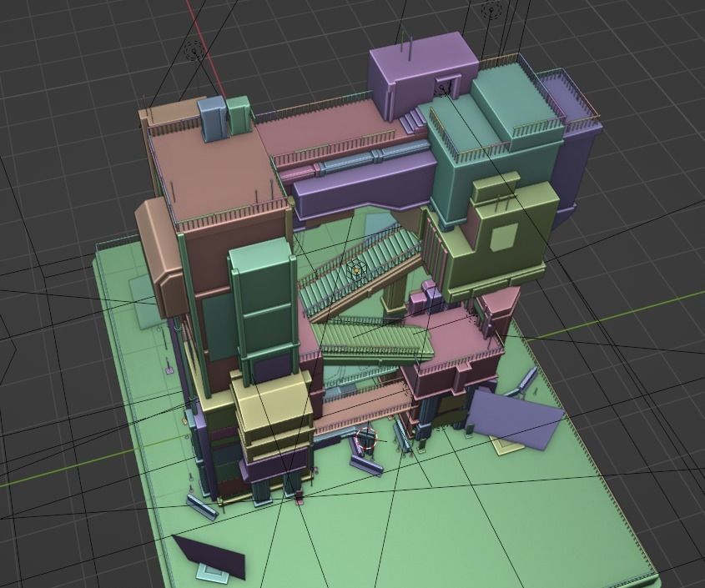Select the blue rooftop box on the left building
The height and width of the screenshot is (588, 705).
click(211, 118)
